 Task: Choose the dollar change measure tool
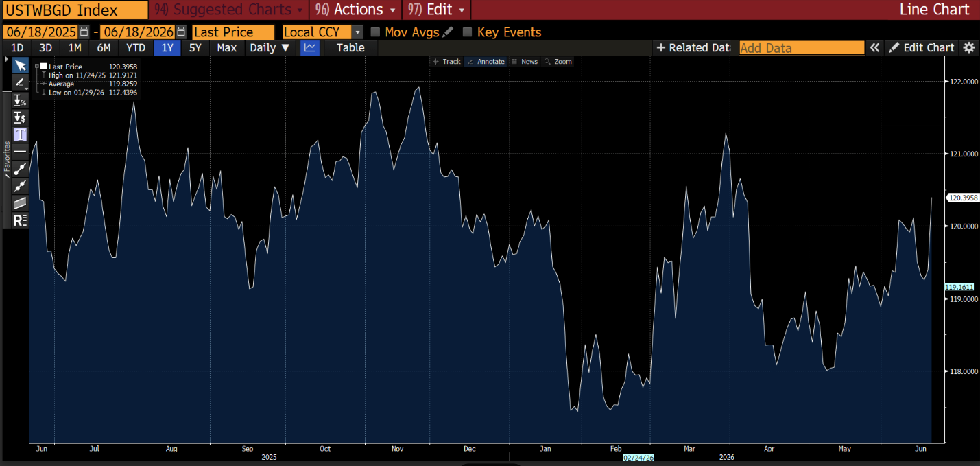(20, 117)
